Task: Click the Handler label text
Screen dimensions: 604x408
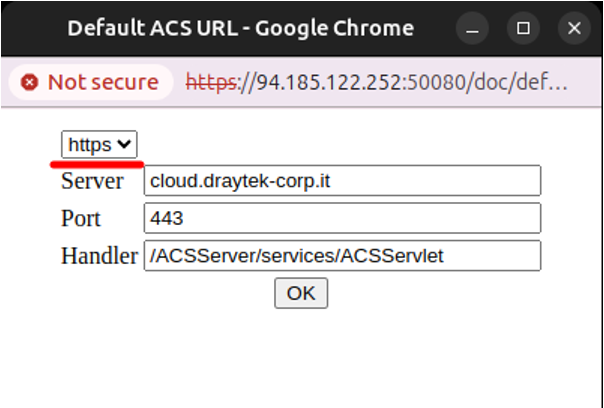Action: coord(99,256)
